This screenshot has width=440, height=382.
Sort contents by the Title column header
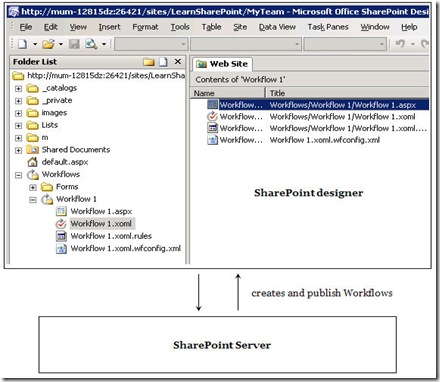point(347,93)
